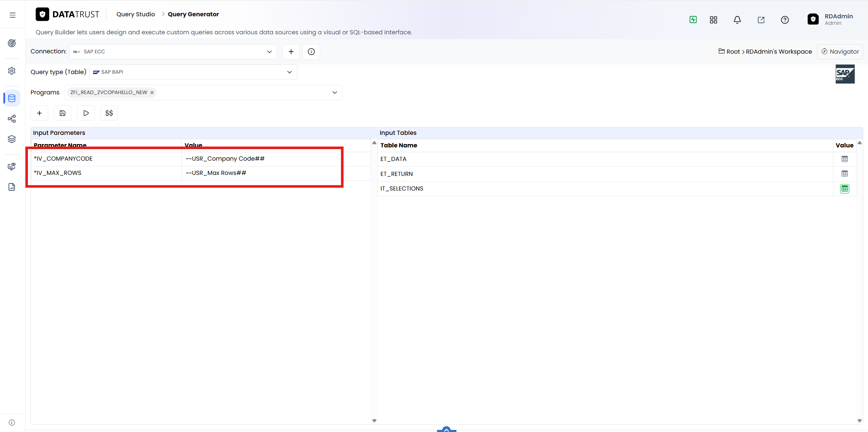Open the layers icon in sidebar
This screenshot has height=432, width=868.
[x=12, y=139]
